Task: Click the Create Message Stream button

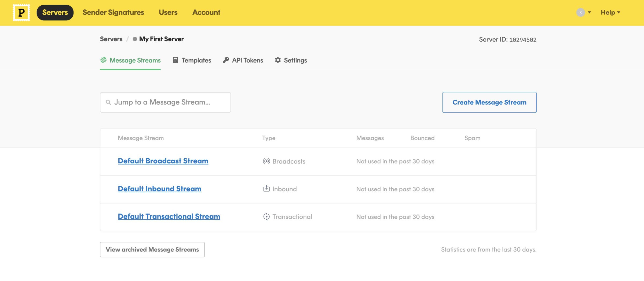Action: click(x=489, y=102)
